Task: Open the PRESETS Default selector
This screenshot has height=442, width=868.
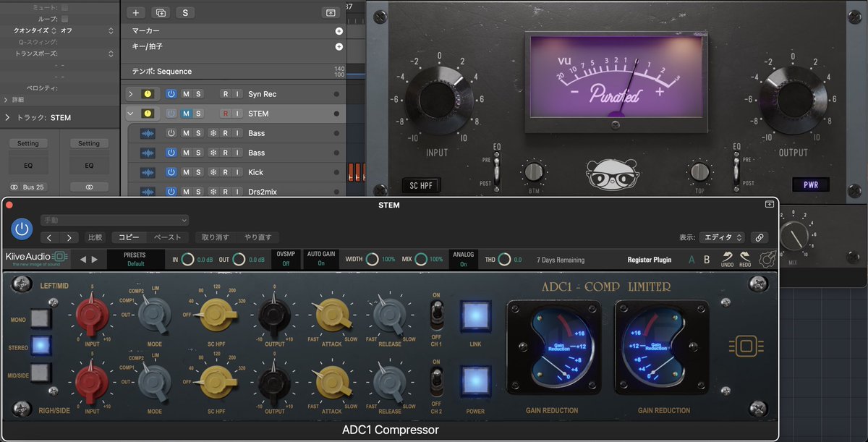Action: [x=135, y=259]
